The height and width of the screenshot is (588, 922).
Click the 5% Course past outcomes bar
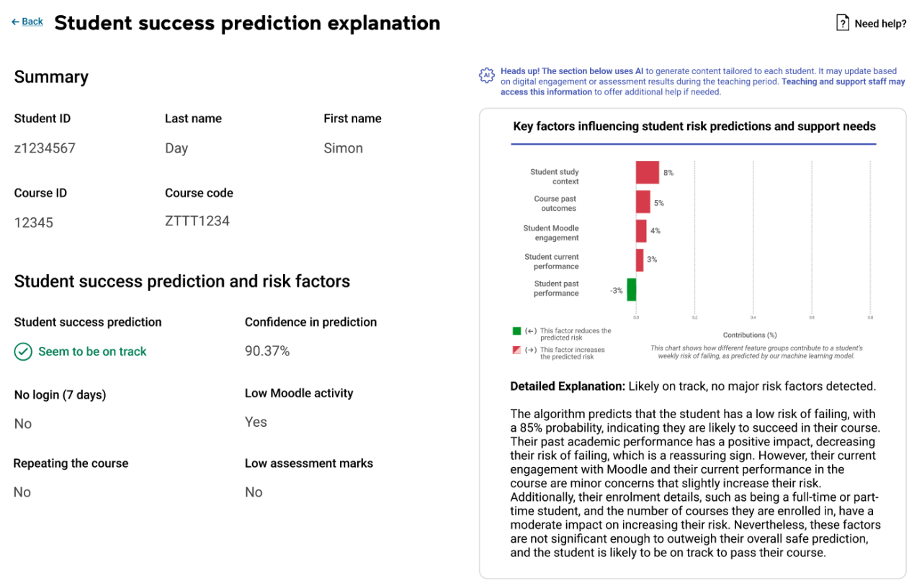(x=642, y=202)
